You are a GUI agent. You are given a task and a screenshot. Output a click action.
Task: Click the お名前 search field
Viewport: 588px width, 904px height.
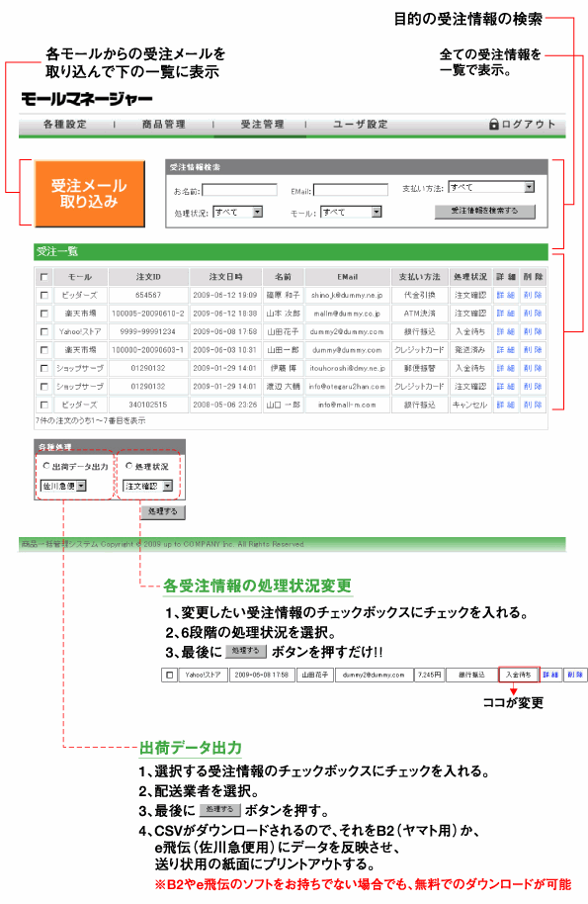pos(239,190)
